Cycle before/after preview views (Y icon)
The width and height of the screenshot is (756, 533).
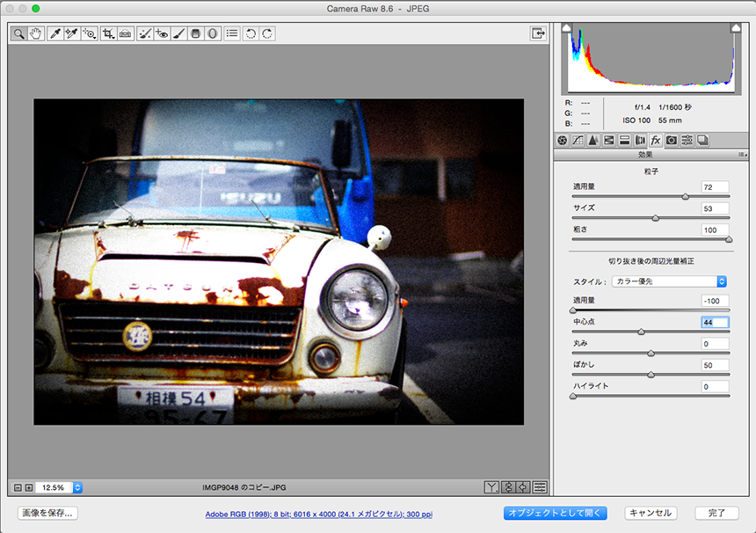click(491, 487)
